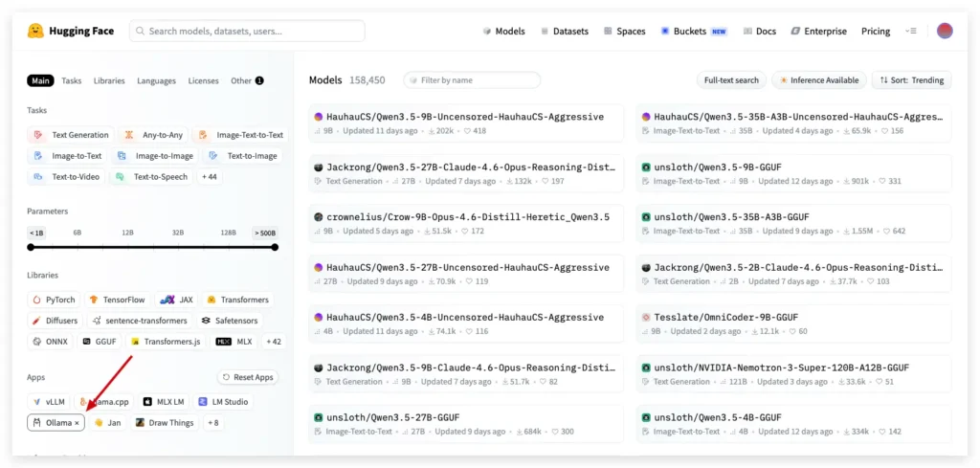The width and height of the screenshot is (980, 468).
Task: Click the Full-text search button
Action: pyautogui.click(x=731, y=80)
